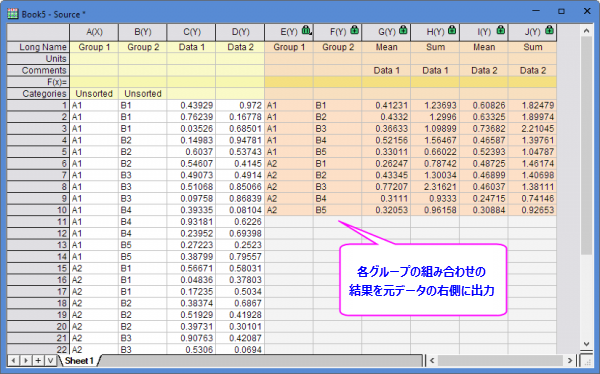Click Long Name cell 'Sum' in column H
Image resolution: width=600 pixels, height=374 pixels.
[435, 47]
